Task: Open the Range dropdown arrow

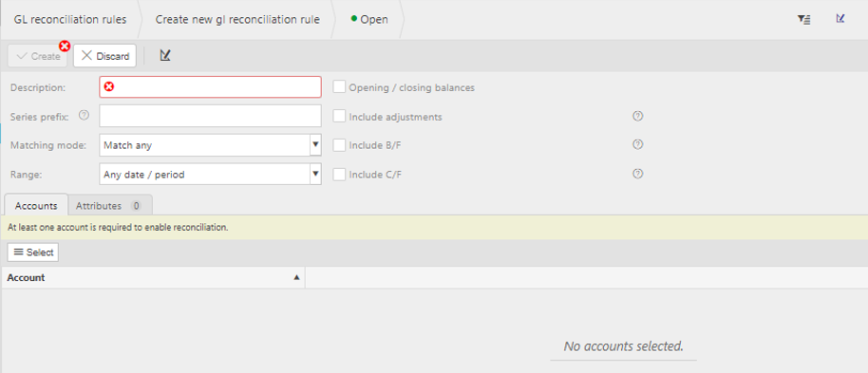Action: 315,174
